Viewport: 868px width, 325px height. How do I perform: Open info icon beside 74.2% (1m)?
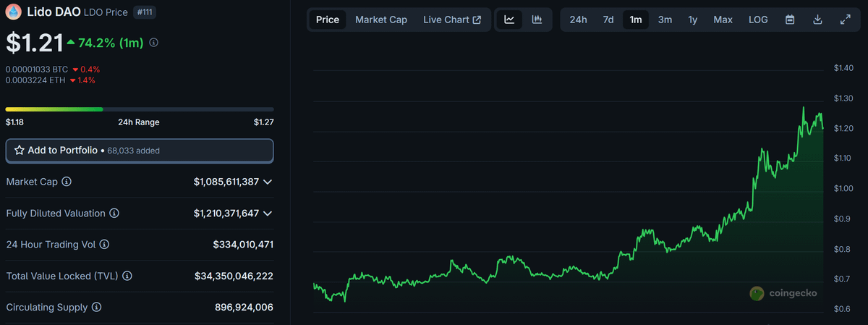pyautogui.click(x=153, y=43)
